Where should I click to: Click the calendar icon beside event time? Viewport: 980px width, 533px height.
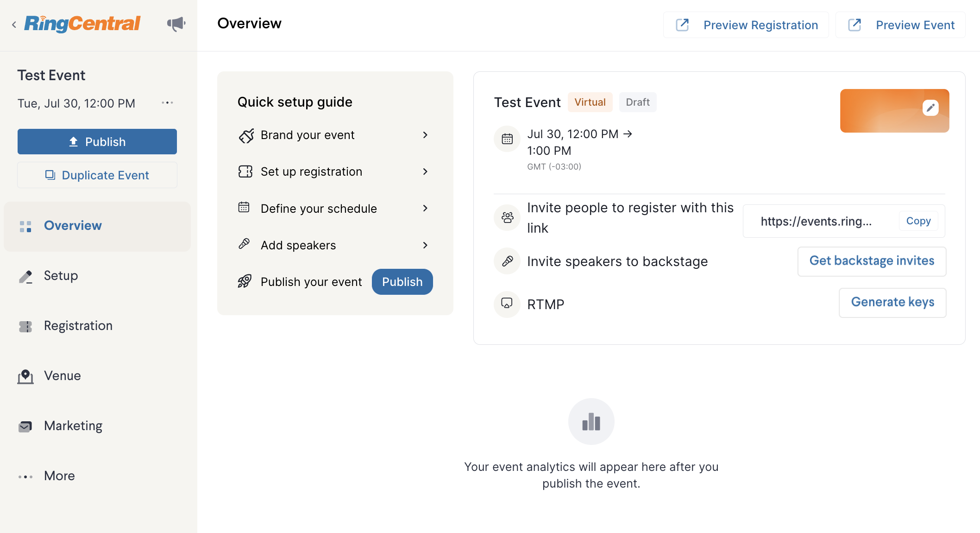click(507, 139)
